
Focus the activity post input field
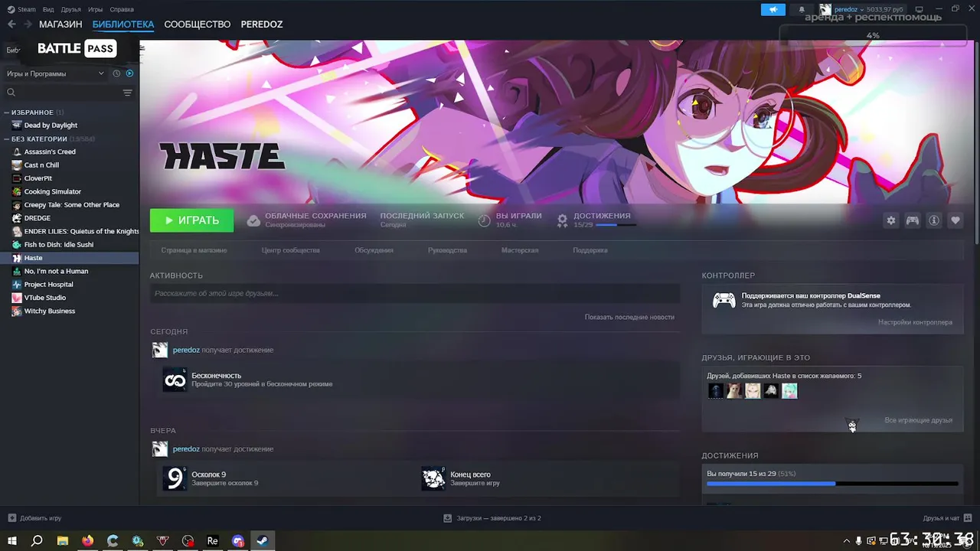click(415, 293)
